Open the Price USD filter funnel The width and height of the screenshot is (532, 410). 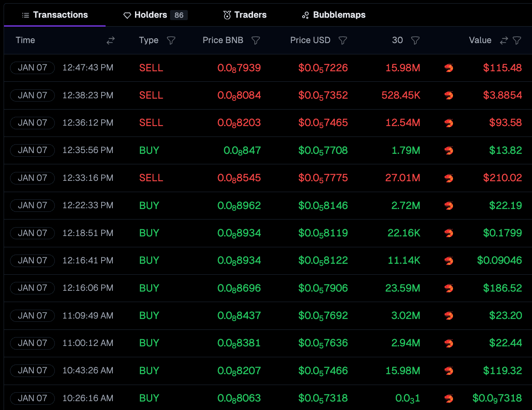[343, 40]
